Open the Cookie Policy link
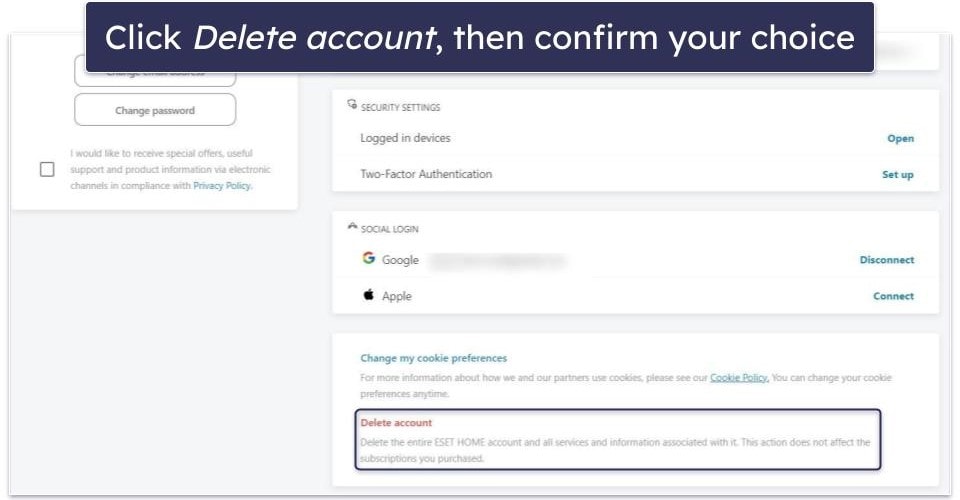This screenshot has width=960, height=500. (738, 378)
